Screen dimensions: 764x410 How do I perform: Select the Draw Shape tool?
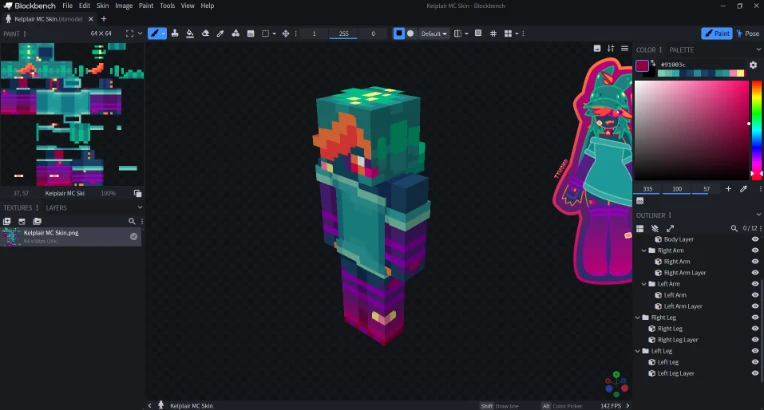pos(235,34)
